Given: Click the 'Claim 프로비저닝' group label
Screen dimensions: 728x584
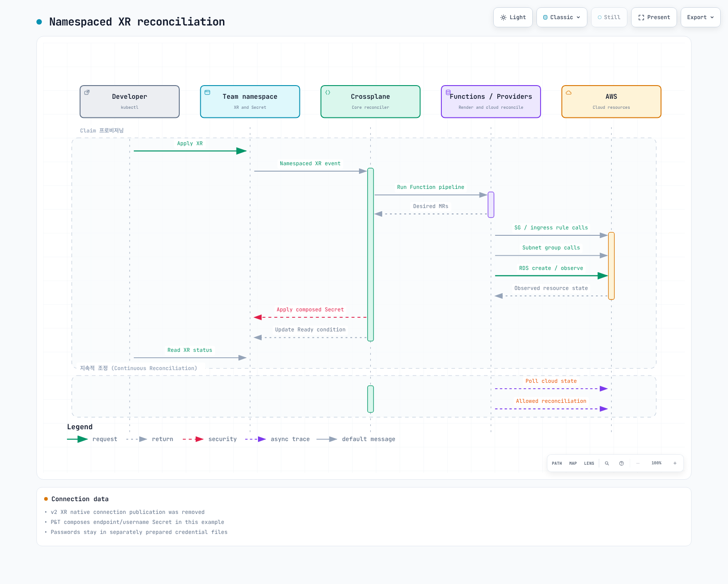Looking at the screenshot, I should coord(102,131).
